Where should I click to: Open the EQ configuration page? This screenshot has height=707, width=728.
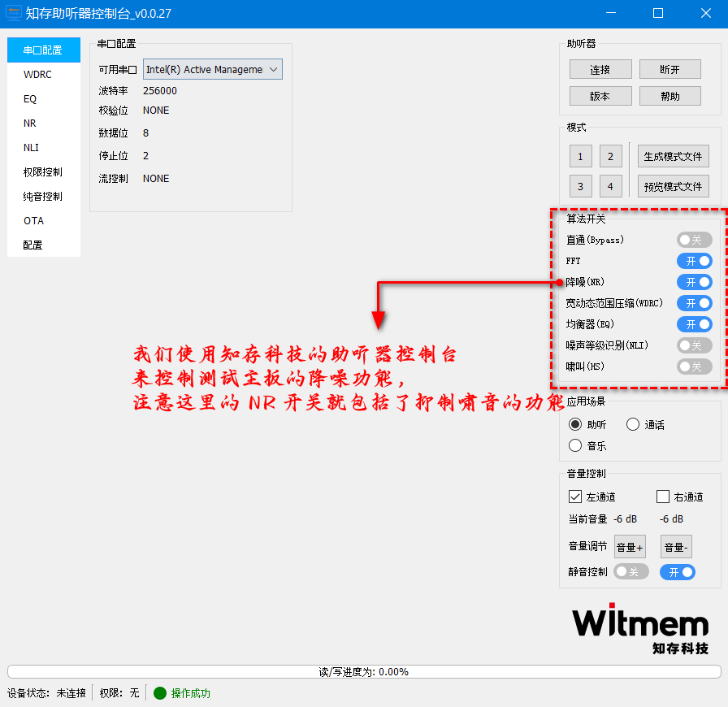click(29, 98)
